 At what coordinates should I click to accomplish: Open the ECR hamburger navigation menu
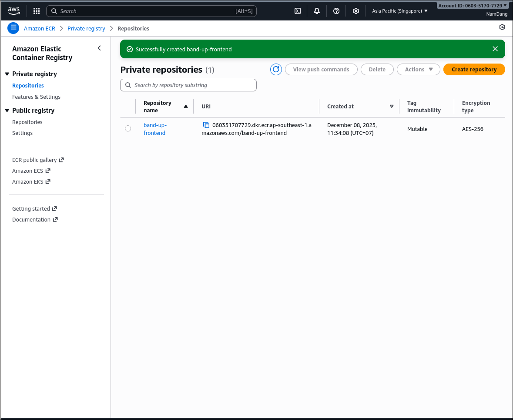[x=13, y=28]
